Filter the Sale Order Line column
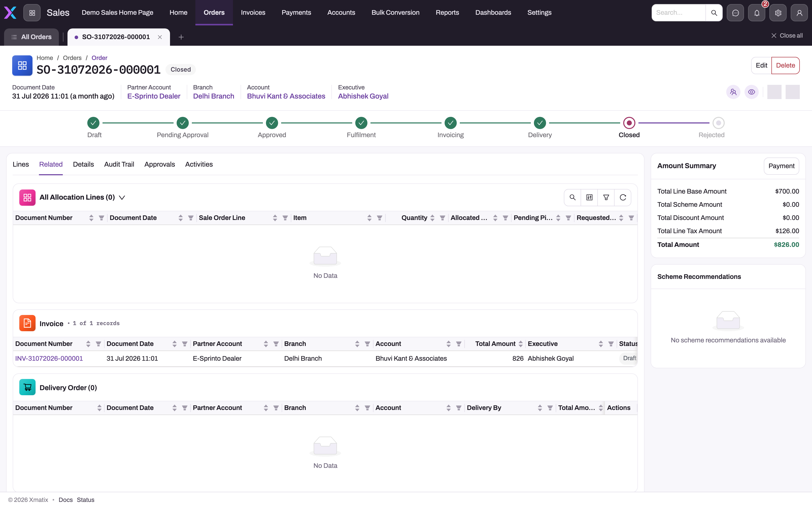Viewport: 812px width, 508px height. pos(285,218)
